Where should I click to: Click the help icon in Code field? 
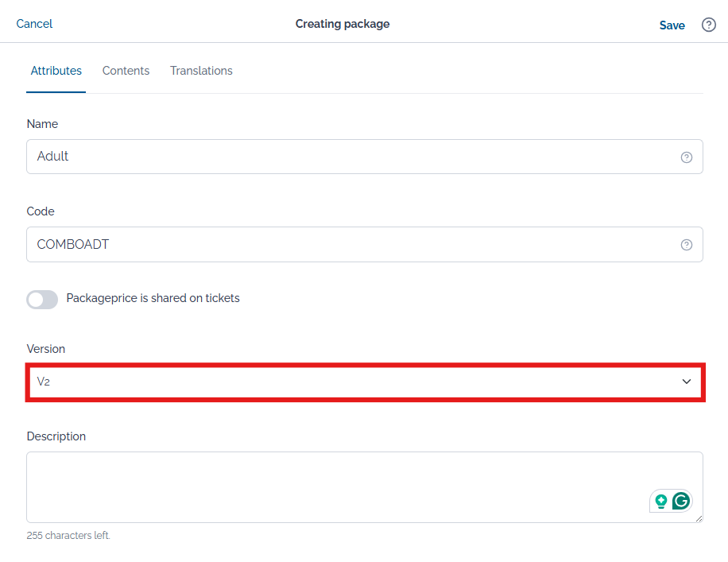point(686,245)
